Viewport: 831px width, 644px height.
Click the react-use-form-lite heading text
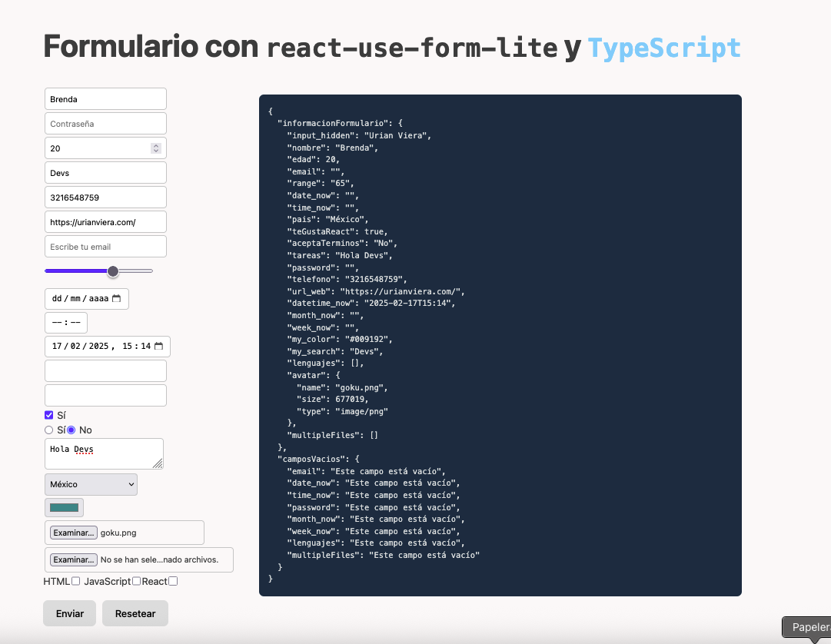pos(412,48)
